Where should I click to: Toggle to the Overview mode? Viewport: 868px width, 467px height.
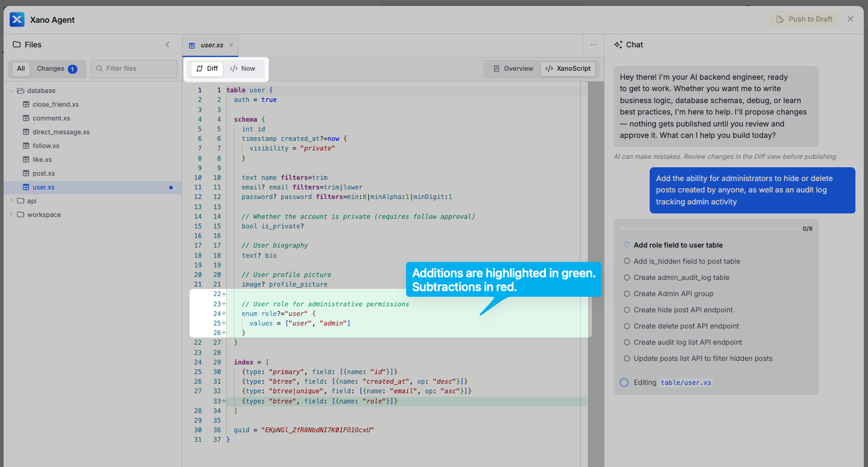point(513,69)
